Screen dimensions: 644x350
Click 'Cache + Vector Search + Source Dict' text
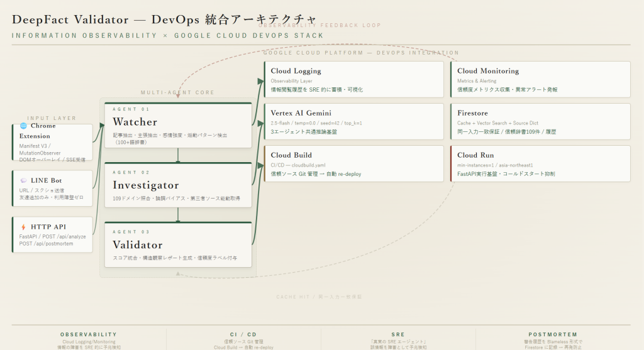pyautogui.click(x=497, y=123)
